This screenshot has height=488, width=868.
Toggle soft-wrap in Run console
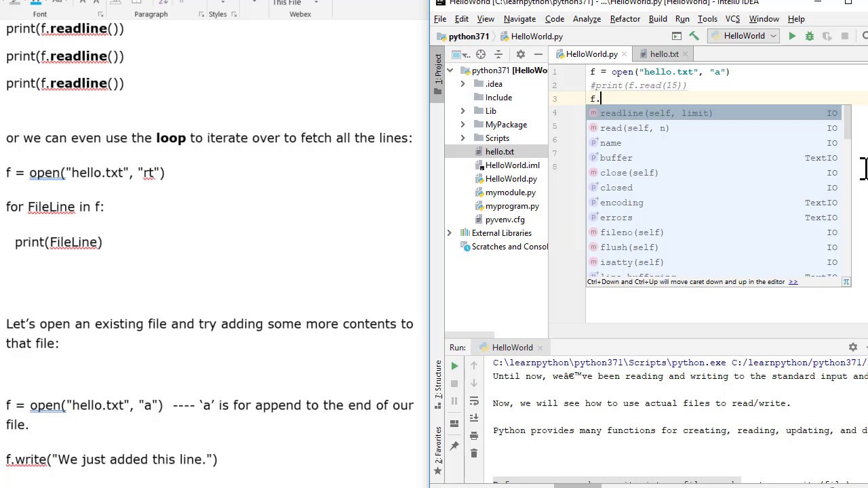click(474, 401)
